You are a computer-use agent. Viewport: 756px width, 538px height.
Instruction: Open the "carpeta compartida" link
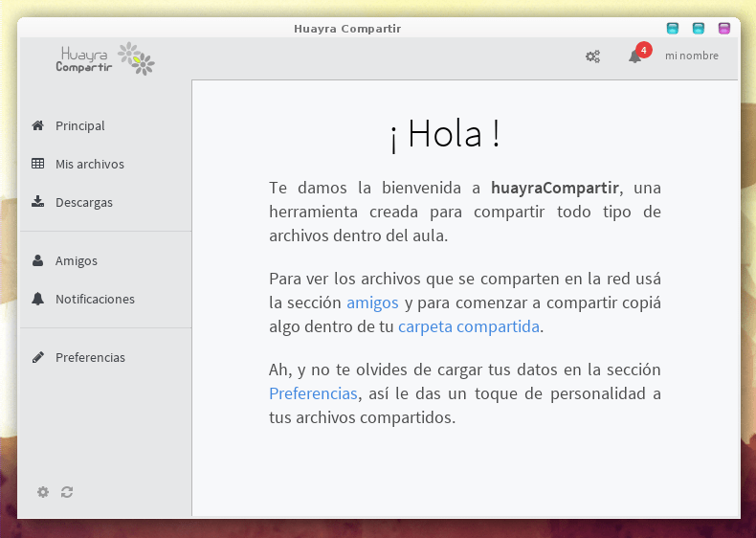[x=469, y=326]
